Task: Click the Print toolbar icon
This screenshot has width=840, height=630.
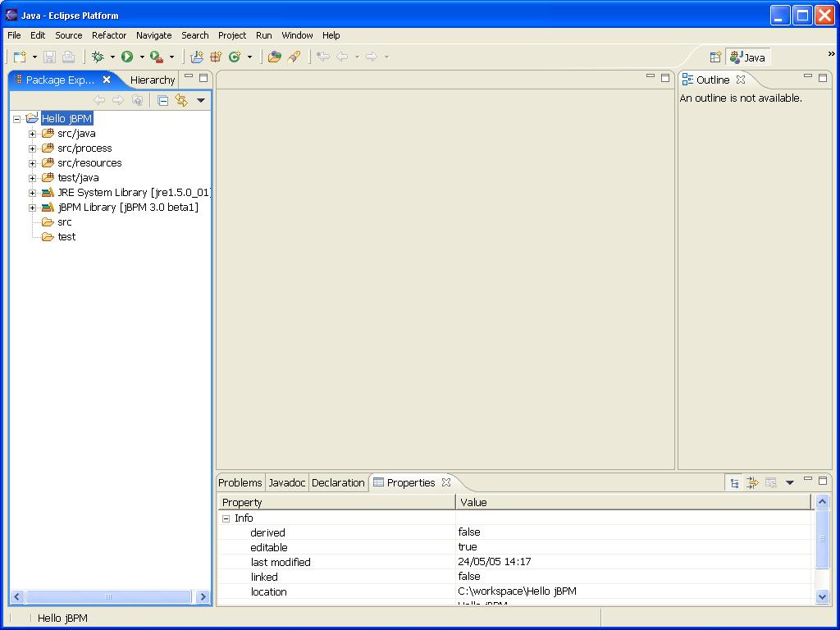Action: (x=69, y=57)
